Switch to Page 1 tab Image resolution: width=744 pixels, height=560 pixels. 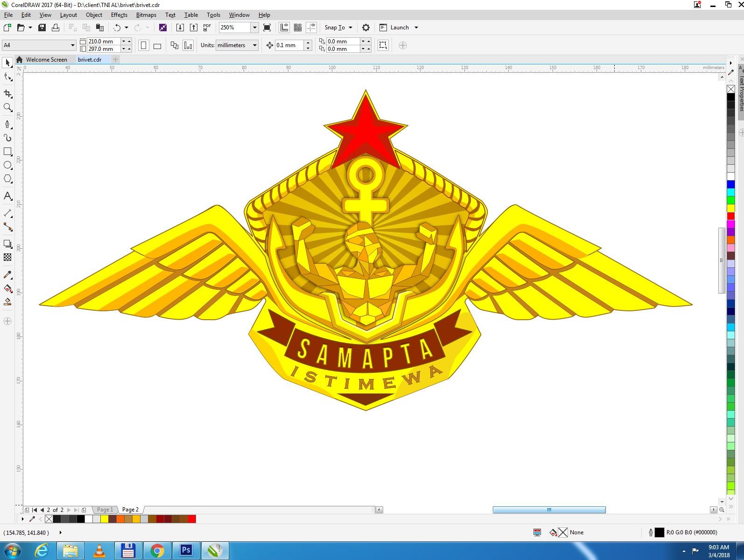click(105, 510)
